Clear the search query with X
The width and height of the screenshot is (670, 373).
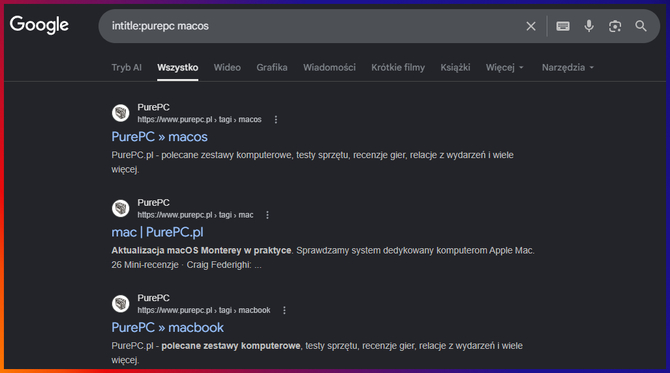pos(531,26)
